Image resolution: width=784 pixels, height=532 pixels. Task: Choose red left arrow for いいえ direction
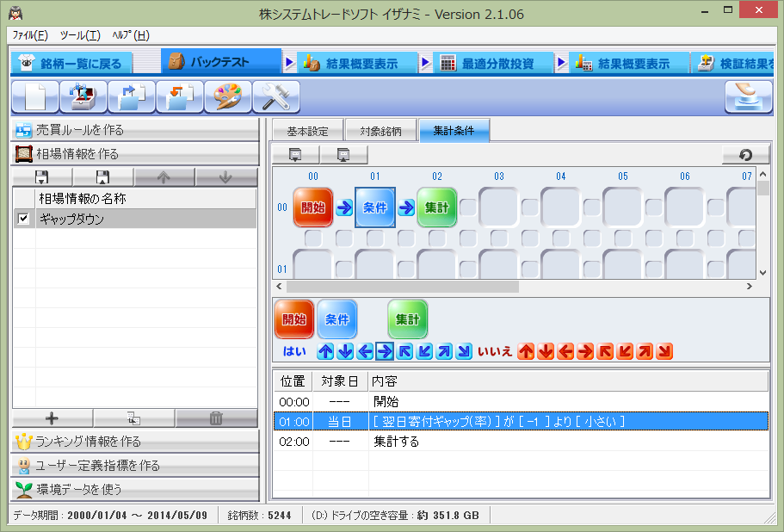point(565,351)
